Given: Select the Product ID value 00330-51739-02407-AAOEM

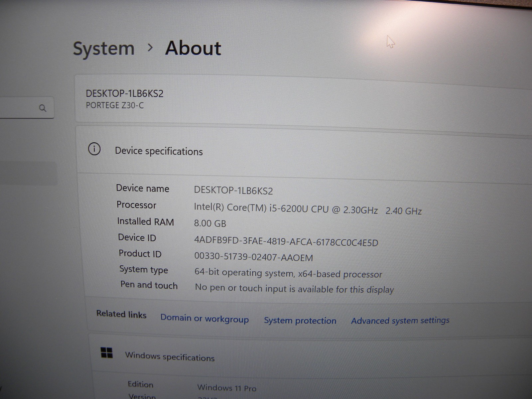Looking at the screenshot, I should (254, 257).
